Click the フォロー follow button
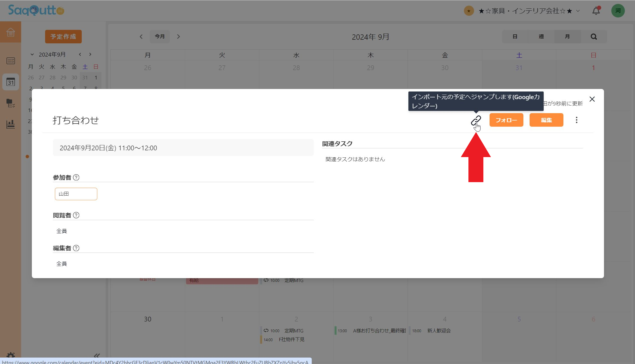Viewport: 635px width, 364px height. point(506,120)
